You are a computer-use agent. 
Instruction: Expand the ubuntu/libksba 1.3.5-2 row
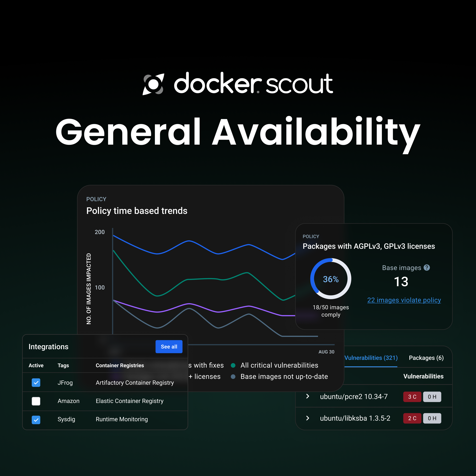308,418
